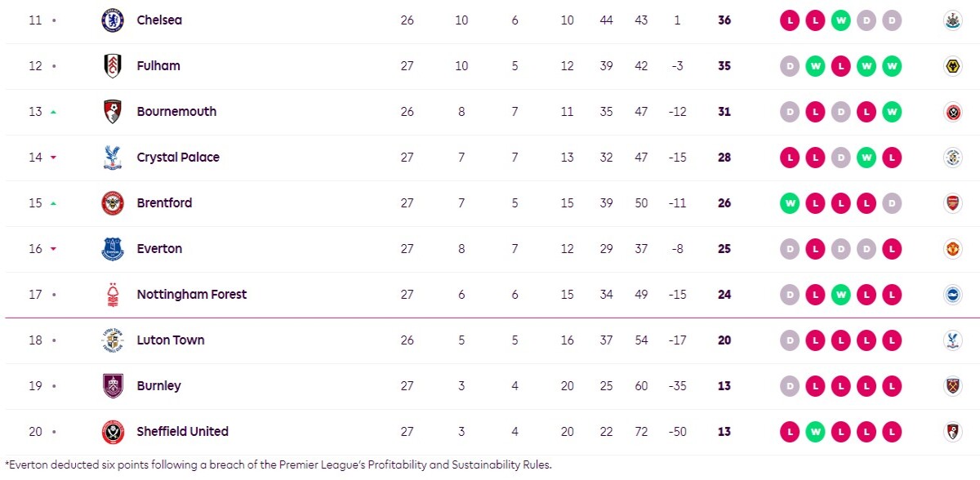Viewport: 980px width, 480px height.
Task: Open Everton's next opponent Manchester United badge
Action: pos(951,249)
